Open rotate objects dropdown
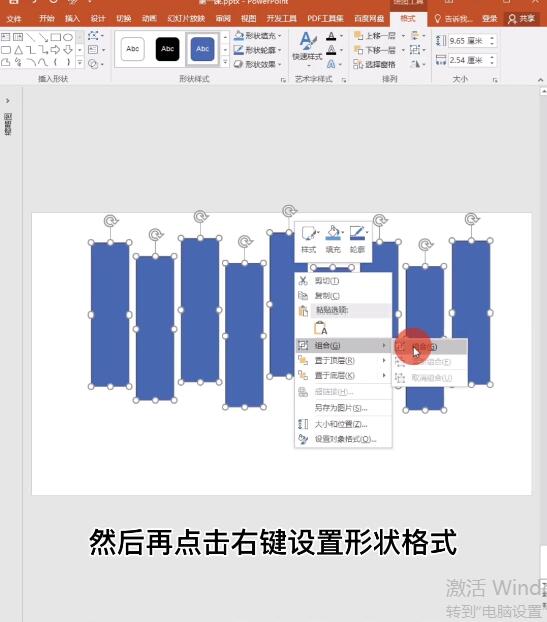This screenshot has width=547, height=622. coord(418,64)
